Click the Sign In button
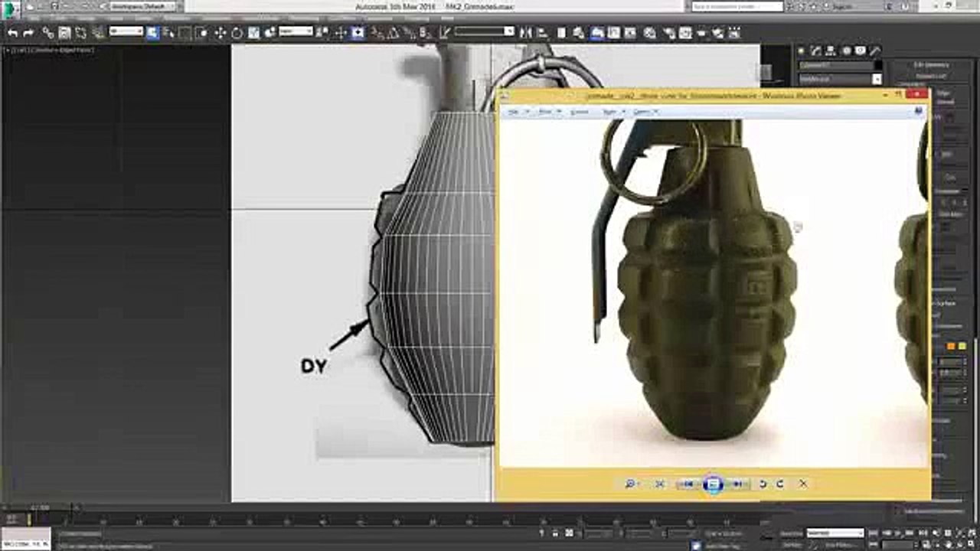The height and width of the screenshot is (551, 980). pyautogui.click(x=842, y=6)
